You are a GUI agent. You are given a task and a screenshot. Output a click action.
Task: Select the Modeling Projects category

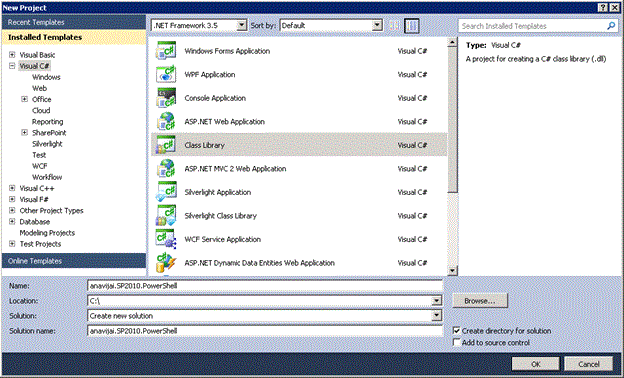tap(47, 233)
